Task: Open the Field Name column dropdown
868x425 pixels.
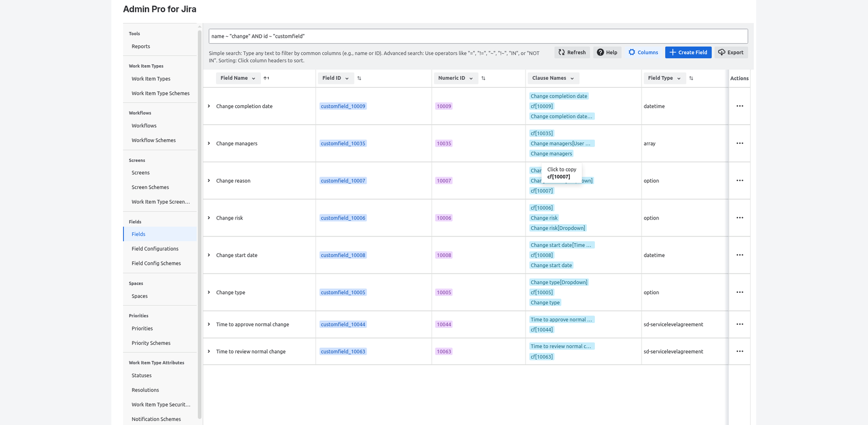Action: click(x=238, y=78)
